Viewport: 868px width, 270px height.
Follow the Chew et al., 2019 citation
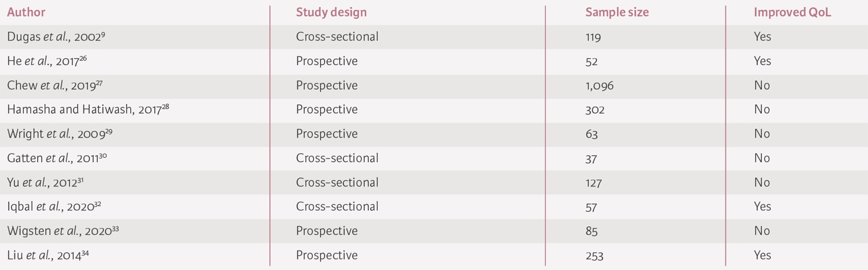click(55, 85)
